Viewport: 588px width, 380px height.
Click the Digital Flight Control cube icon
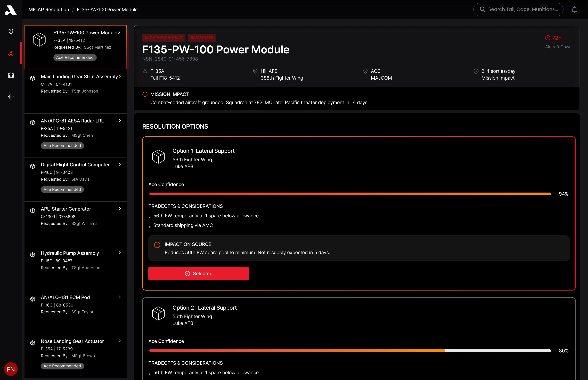point(32,166)
